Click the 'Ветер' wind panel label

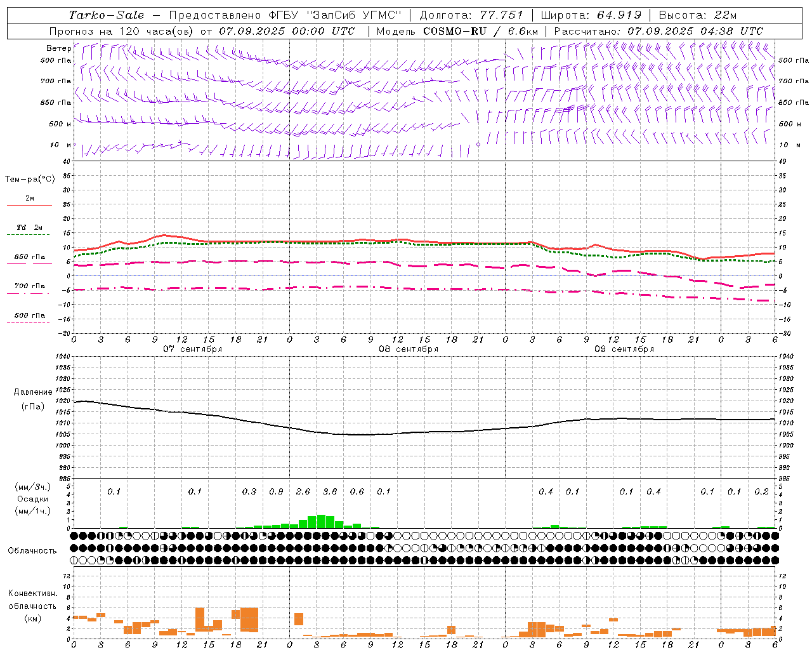coord(58,48)
